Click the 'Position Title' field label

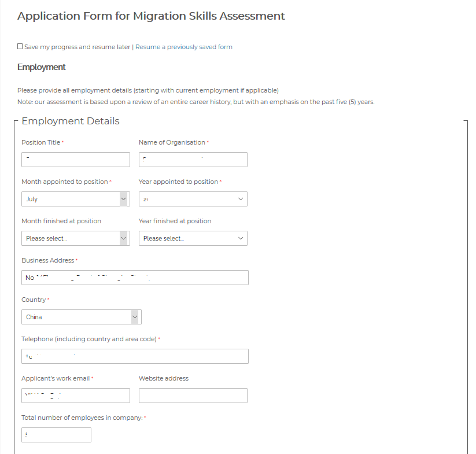coord(40,142)
